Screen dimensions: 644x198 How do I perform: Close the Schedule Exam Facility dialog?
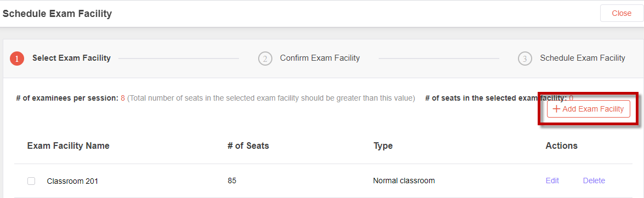click(622, 14)
